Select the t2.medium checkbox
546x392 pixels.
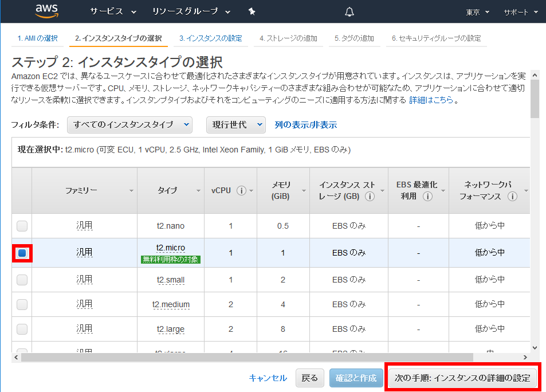(22, 304)
